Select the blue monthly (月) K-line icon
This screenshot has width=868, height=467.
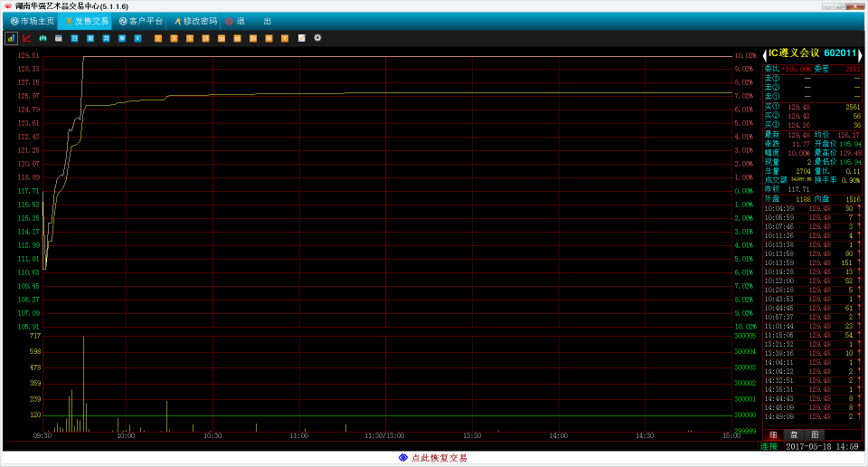pos(107,38)
